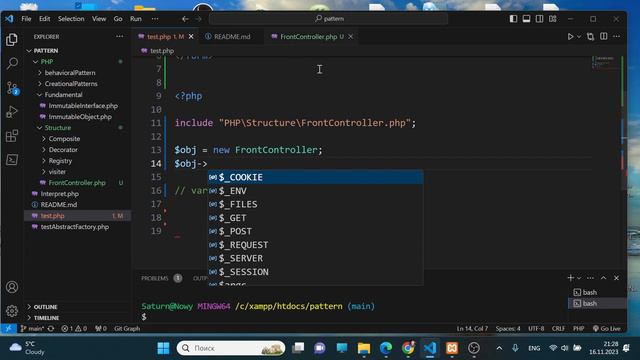Open the Extensions view
This screenshot has width=640, height=360.
coord(12,136)
